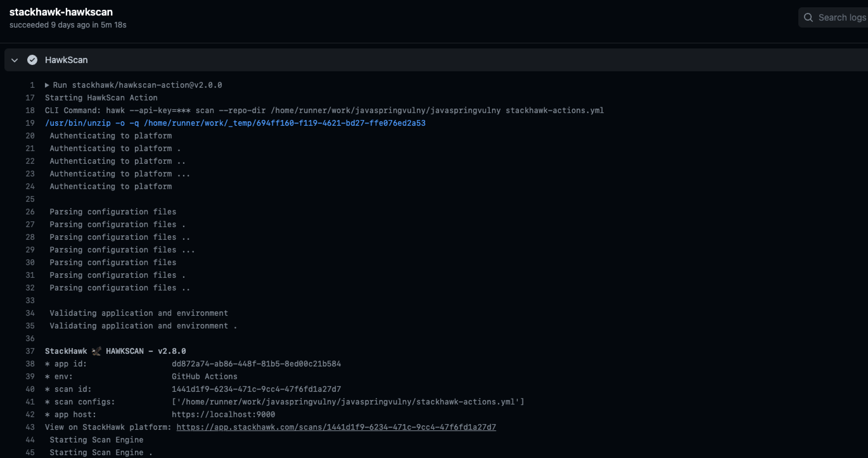
Task: Click the green success checkmark beside HawkScan
Action: coord(32,60)
